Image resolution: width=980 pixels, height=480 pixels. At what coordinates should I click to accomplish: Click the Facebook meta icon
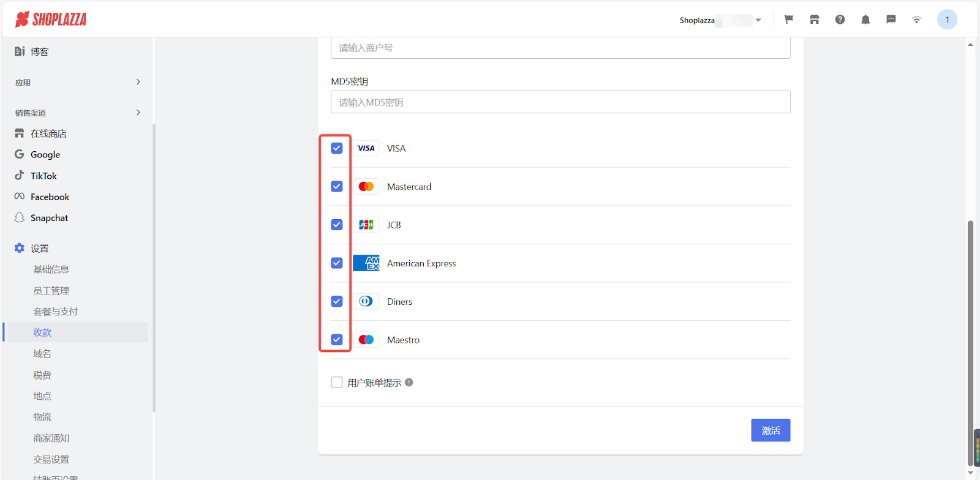click(20, 197)
